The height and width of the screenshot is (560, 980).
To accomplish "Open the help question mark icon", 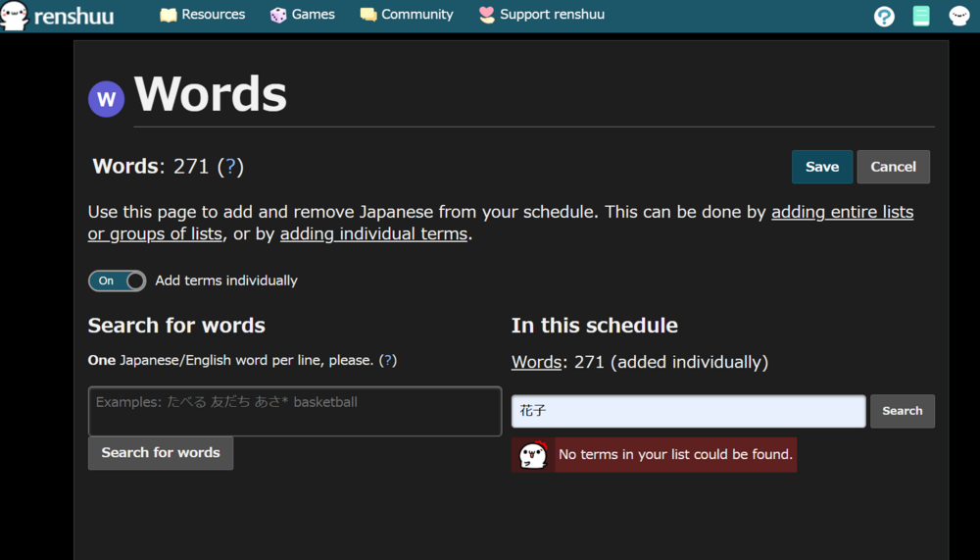I will 884,16.
